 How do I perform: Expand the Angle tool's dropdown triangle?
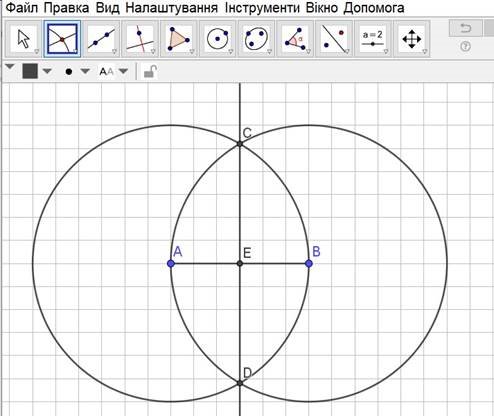click(x=308, y=51)
